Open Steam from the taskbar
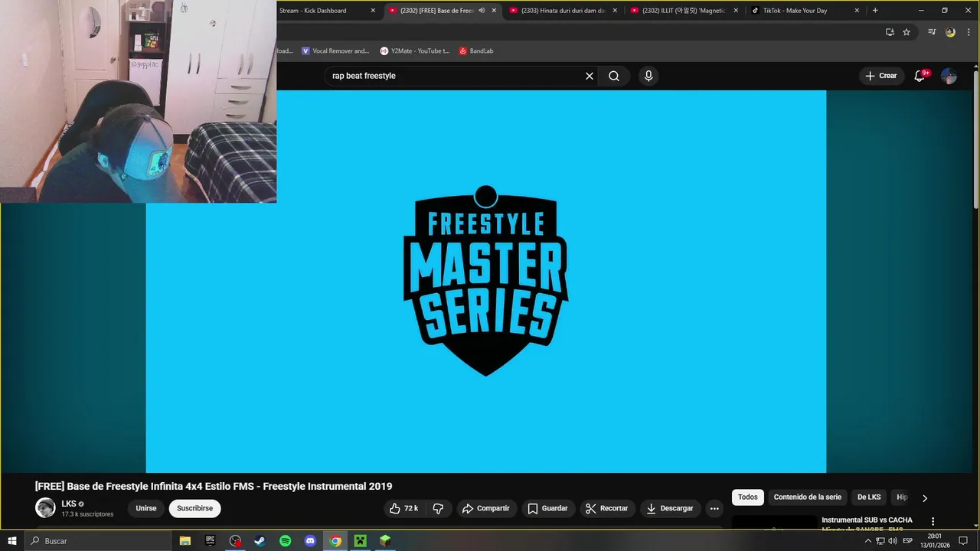 [x=260, y=541]
